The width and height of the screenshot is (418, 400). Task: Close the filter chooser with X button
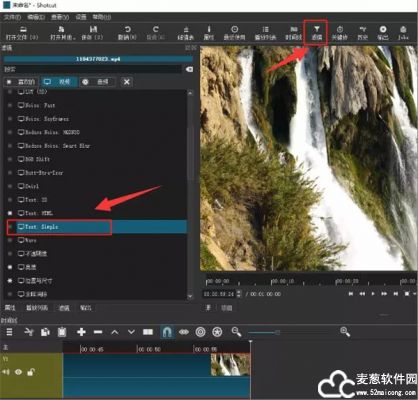(127, 82)
